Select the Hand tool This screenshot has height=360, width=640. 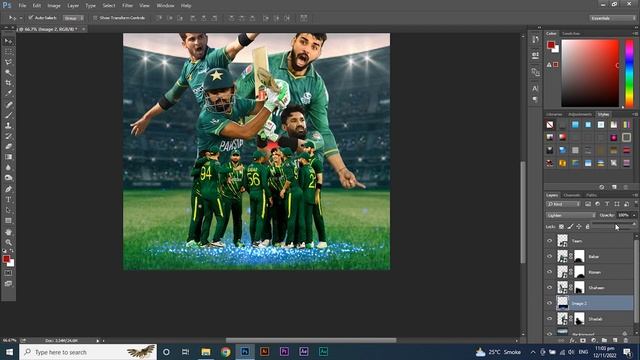coord(8,232)
